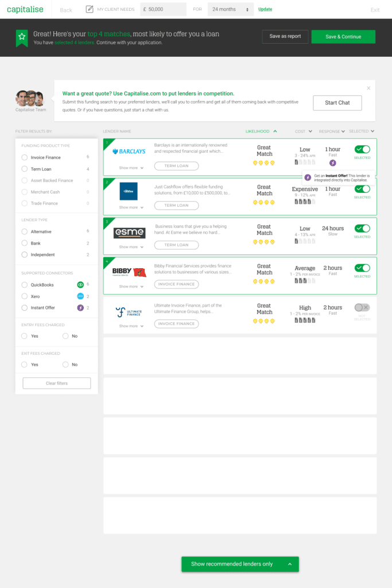The height and width of the screenshot is (588, 392).
Task: Click the Capitalise Team avatar photo
Action: [x=30, y=98]
